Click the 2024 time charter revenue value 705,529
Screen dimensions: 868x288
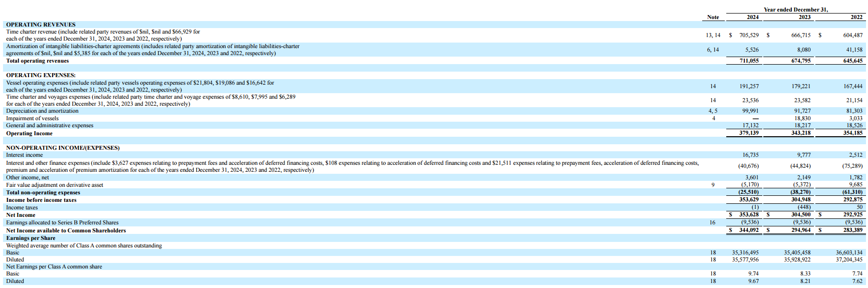749,35
